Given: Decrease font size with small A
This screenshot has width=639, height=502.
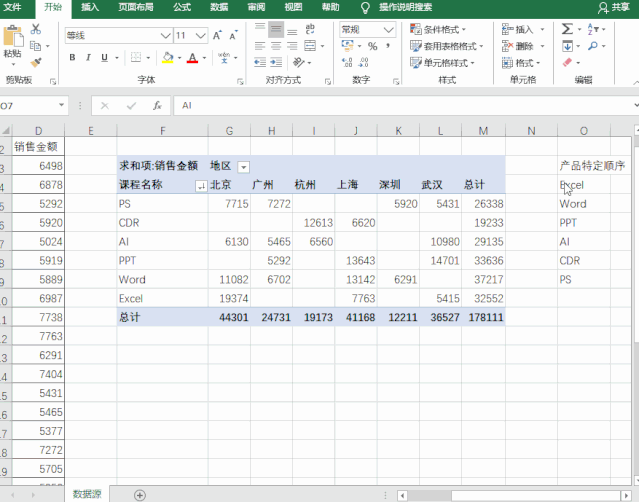Looking at the screenshot, I should (x=233, y=35).
